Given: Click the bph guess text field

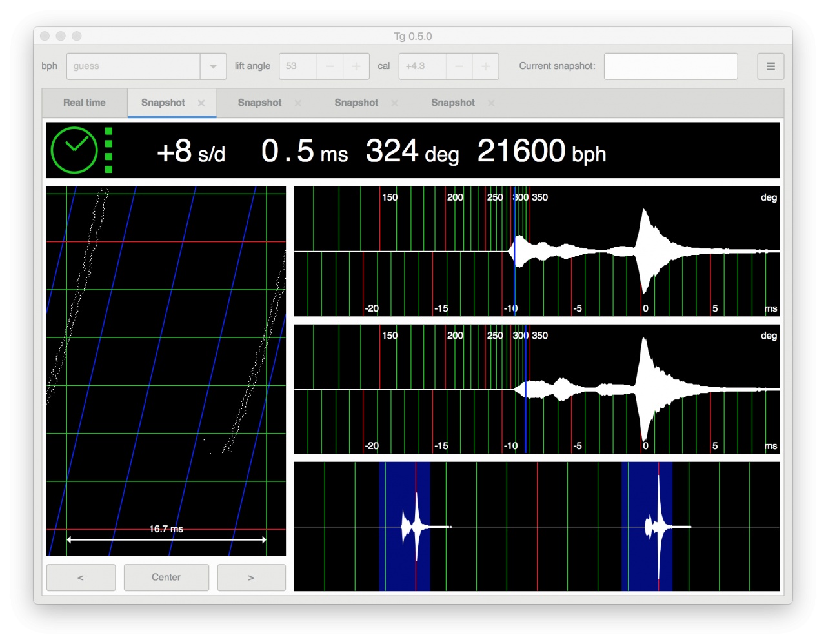Looking at the screenshot, I should [x=133, y=66].
